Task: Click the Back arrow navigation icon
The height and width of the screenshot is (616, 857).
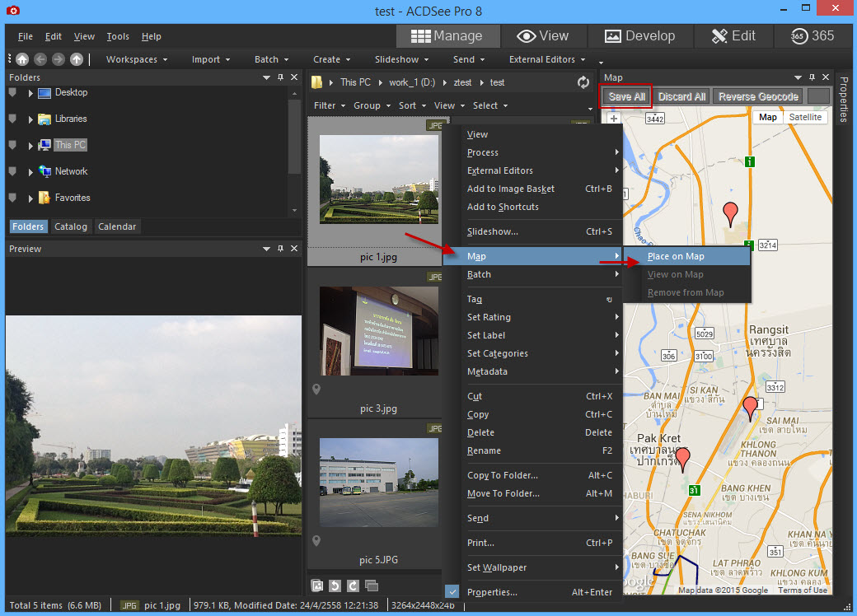Action: click(x=40, y=59)
